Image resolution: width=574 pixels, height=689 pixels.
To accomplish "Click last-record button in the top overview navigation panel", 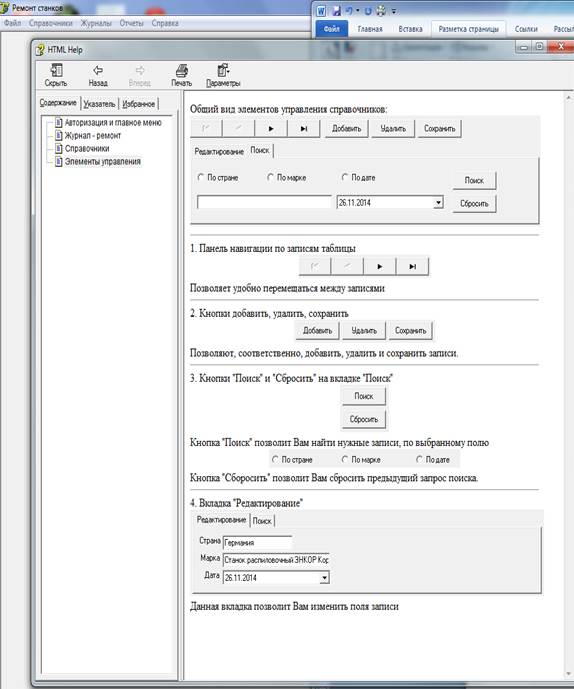I will click(303, 128).
